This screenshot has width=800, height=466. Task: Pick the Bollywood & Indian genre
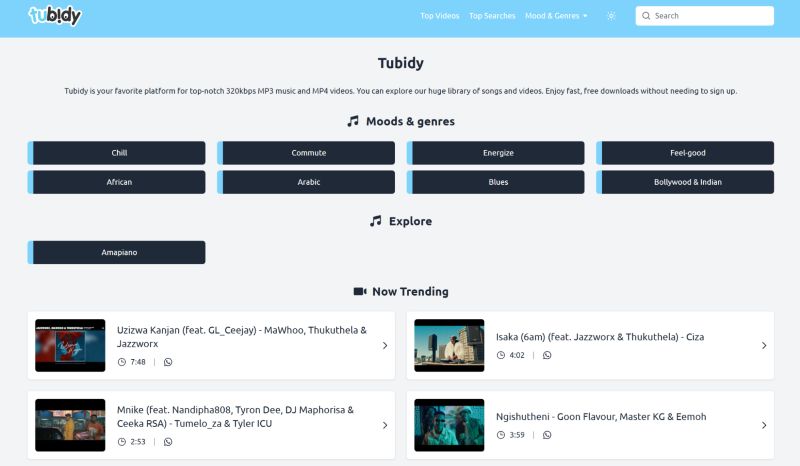[x=687, y=182]
